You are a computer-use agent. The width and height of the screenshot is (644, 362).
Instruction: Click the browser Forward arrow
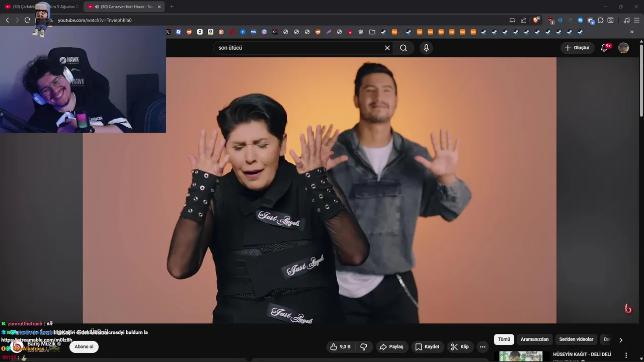pos(17,20)
